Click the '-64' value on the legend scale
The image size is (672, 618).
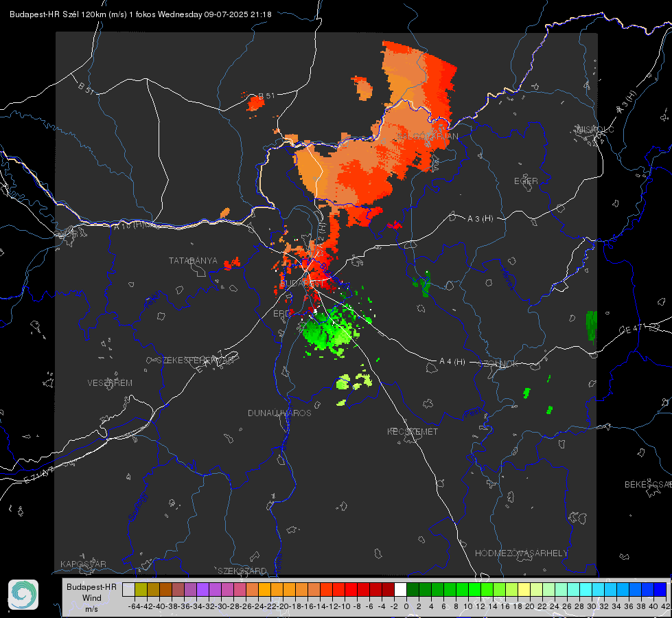(x=133, y=606)
